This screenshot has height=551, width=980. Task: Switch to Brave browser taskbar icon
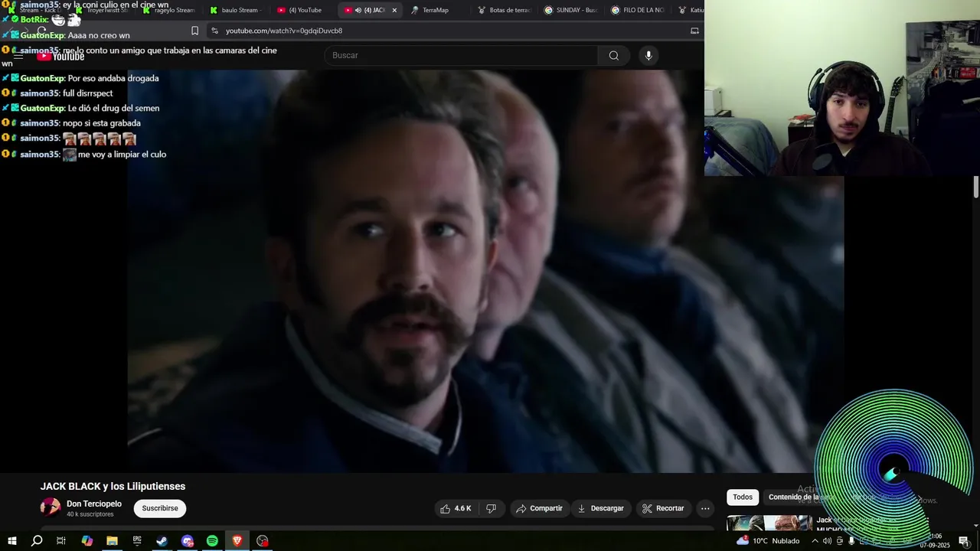click(237, 541)
